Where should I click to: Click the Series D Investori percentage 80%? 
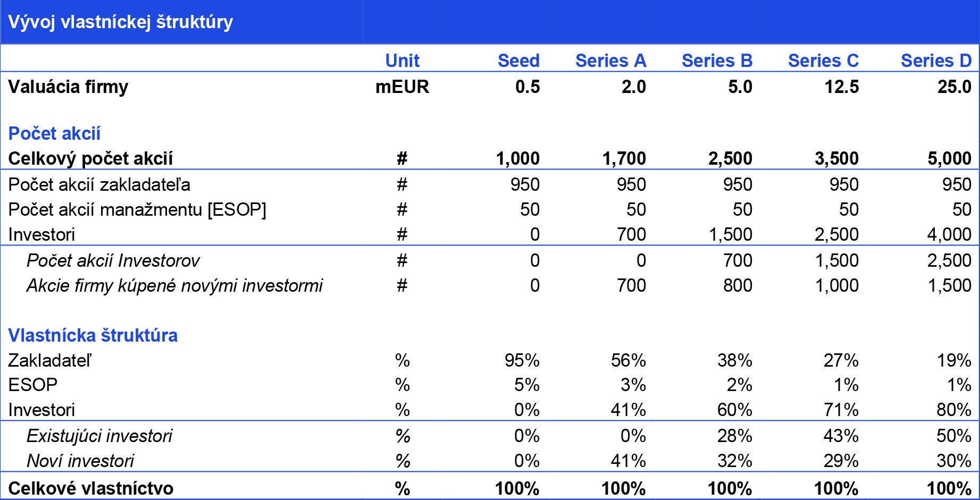click(954, 410)
